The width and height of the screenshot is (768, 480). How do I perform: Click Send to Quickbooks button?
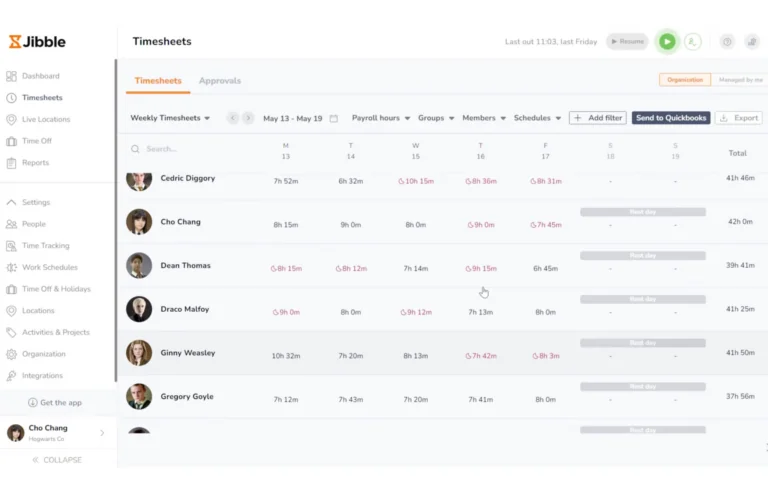click(x=671, y=118)
